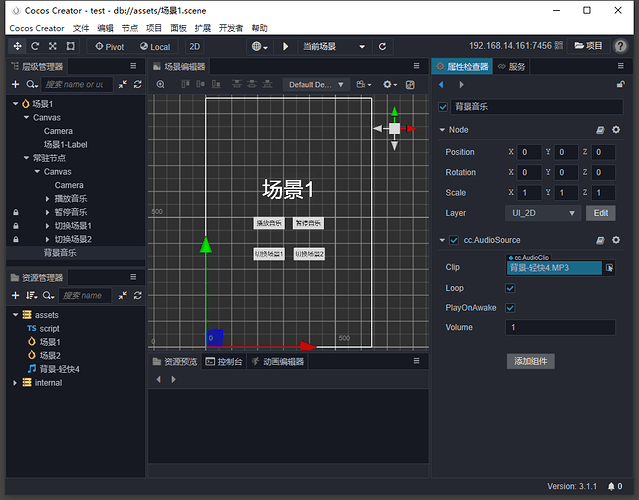Focus the hierarchy search field
The image size is (639, 500).
77,84
